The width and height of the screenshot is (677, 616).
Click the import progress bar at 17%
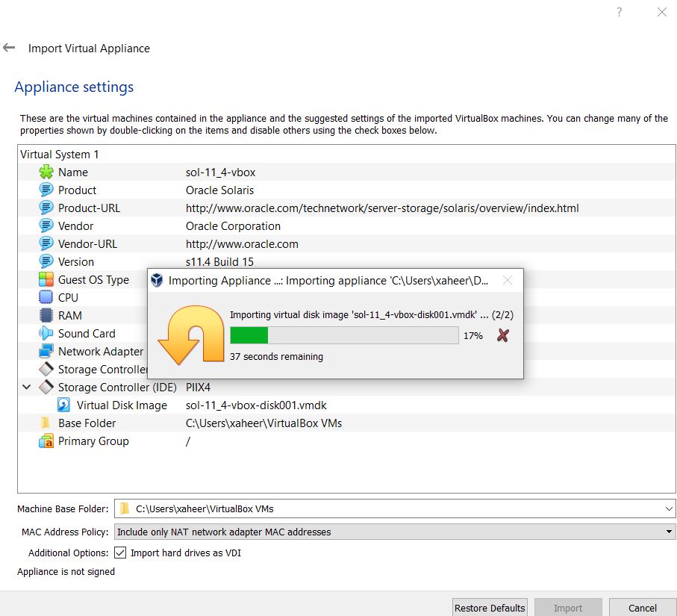coord(343,335)
